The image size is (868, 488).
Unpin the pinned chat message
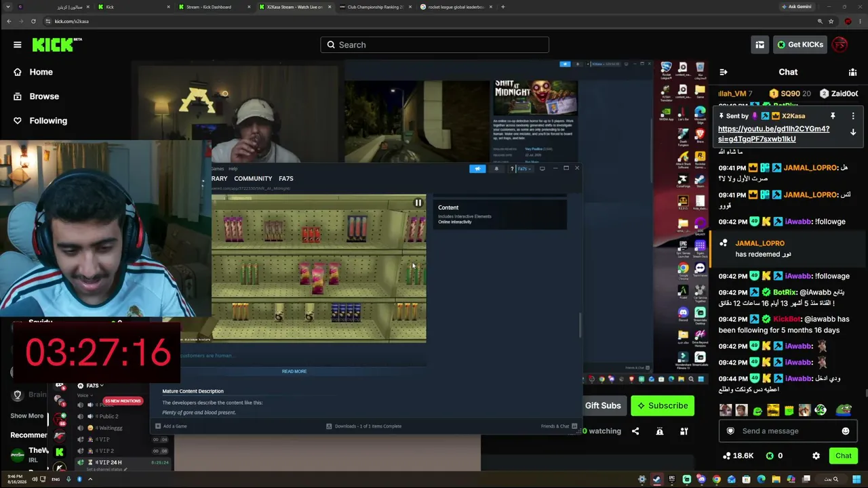[833, 116]
